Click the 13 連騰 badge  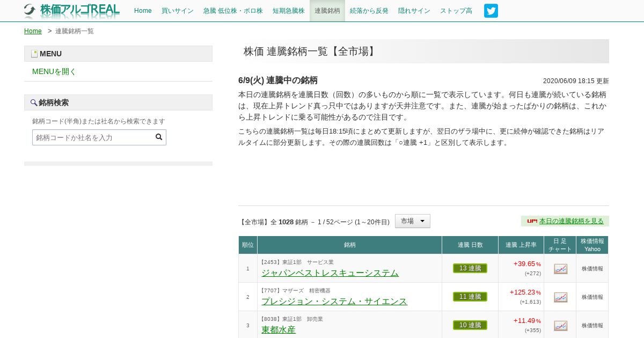(470, 268)
